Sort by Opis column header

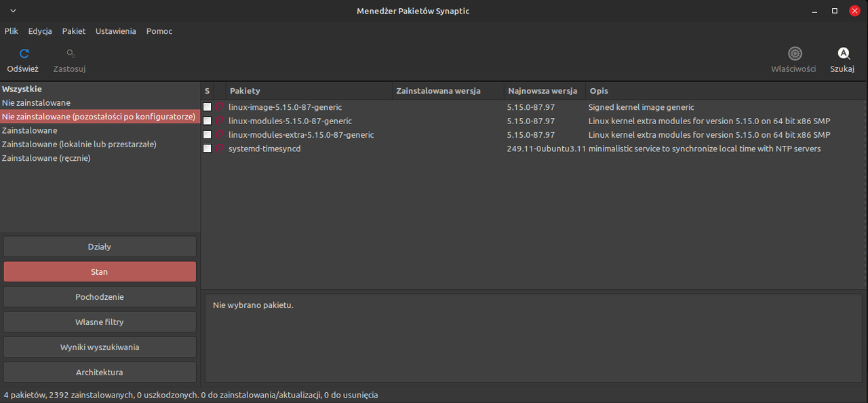pos(726,90)
